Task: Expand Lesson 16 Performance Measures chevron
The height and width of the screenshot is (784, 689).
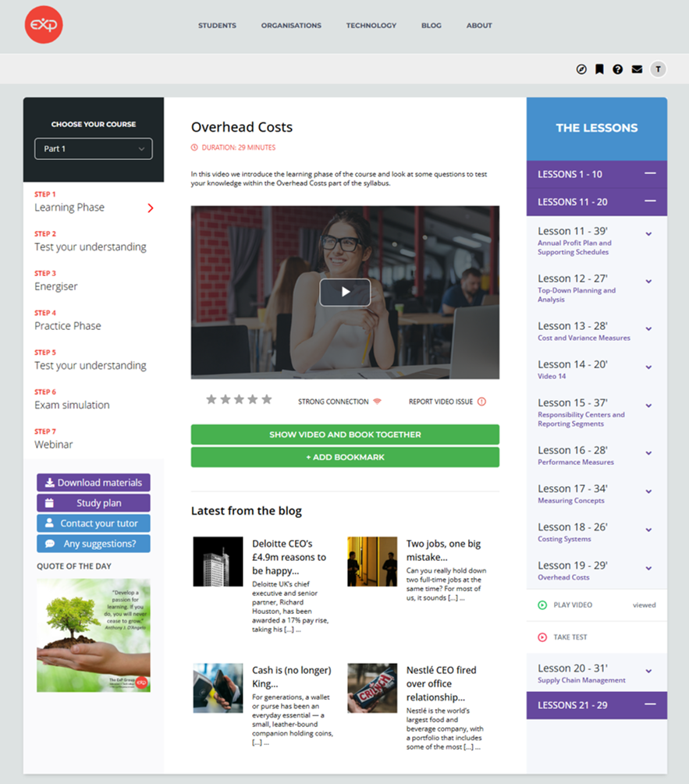Action: click(x=648, y=453)
